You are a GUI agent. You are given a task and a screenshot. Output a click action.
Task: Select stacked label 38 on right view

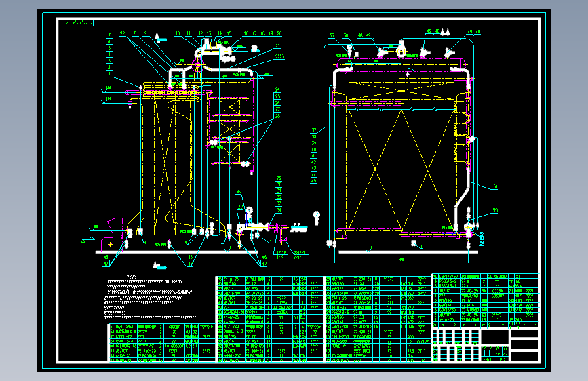[314, 137]
